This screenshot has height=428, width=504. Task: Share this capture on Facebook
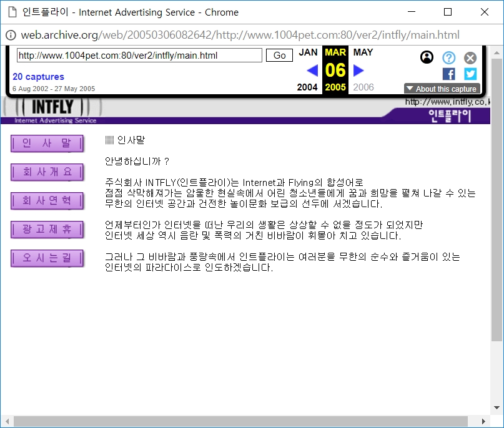point(448,74)
